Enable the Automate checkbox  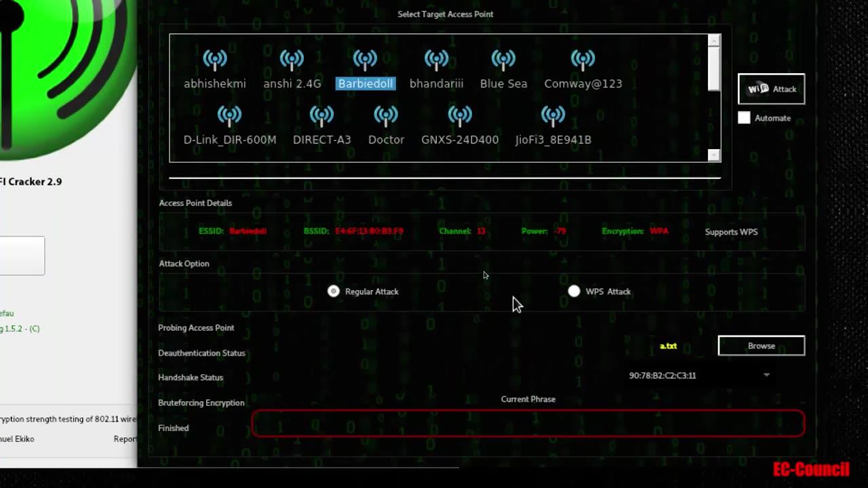click(744, 118)
